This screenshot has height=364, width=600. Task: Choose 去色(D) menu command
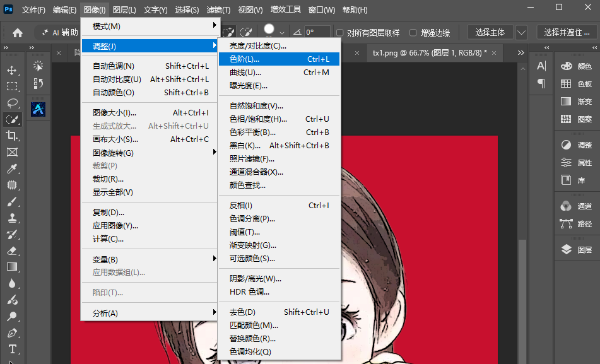pyautogui.click(x=279, y=312)
